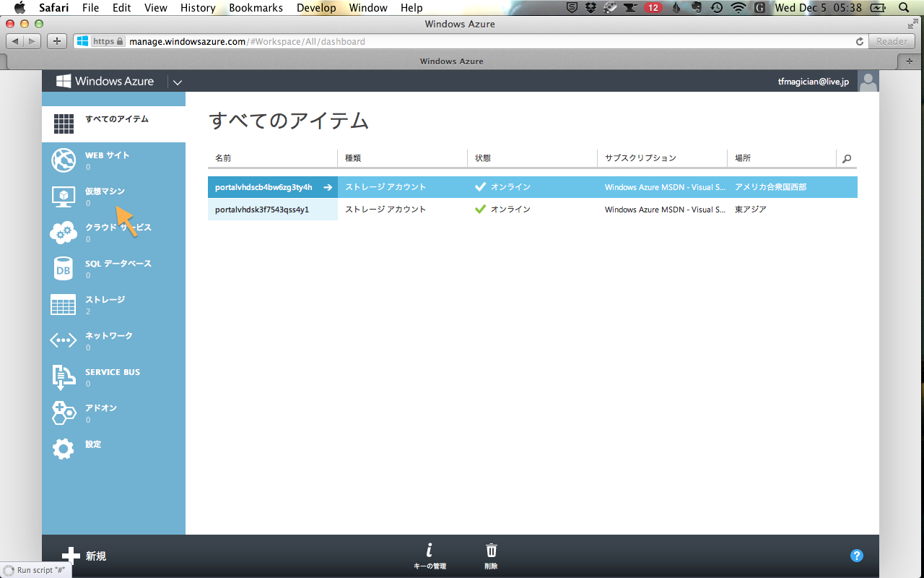The height and width of the screenshot is (578, 924).
Task: Open the Wi-Fi menu bar icon
Action: coord(738,8)
